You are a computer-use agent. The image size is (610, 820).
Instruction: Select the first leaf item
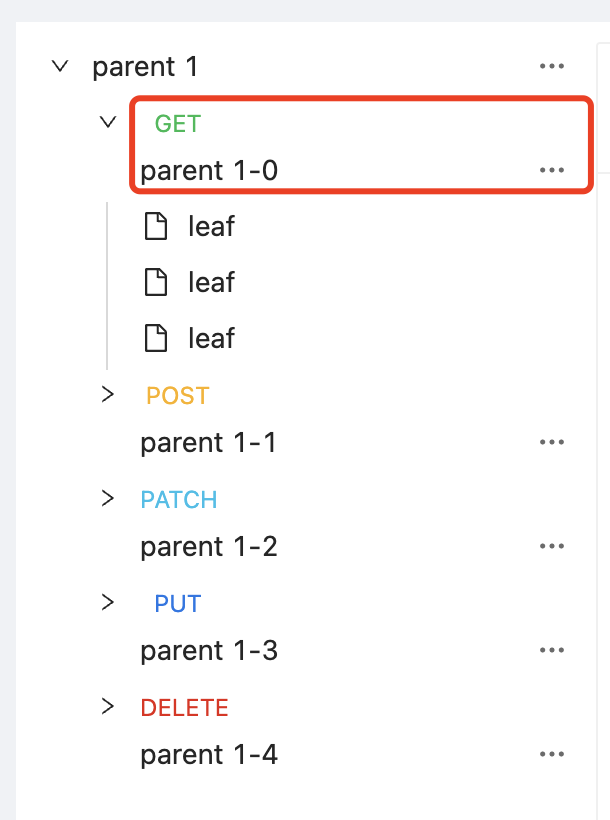(x=210, y=226)
